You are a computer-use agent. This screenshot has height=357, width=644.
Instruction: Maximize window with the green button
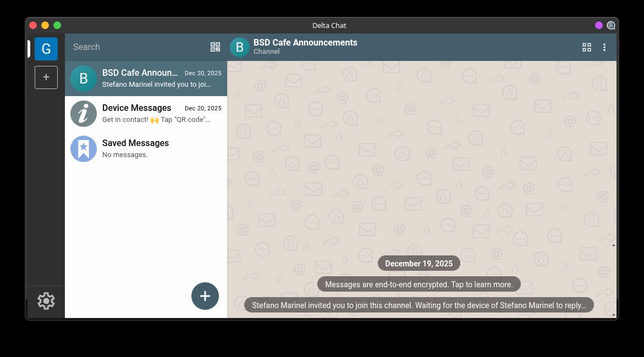57,25
